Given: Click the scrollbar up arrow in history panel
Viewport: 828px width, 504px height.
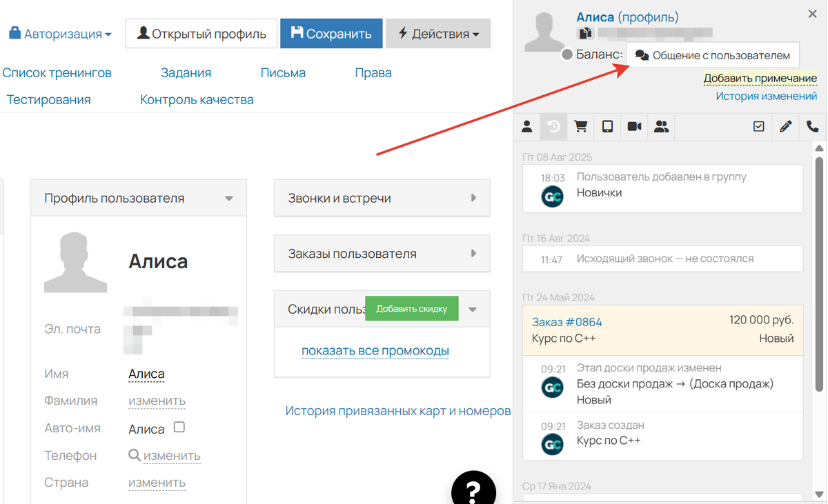Looking at the screenshot, I should coord(820,148).
